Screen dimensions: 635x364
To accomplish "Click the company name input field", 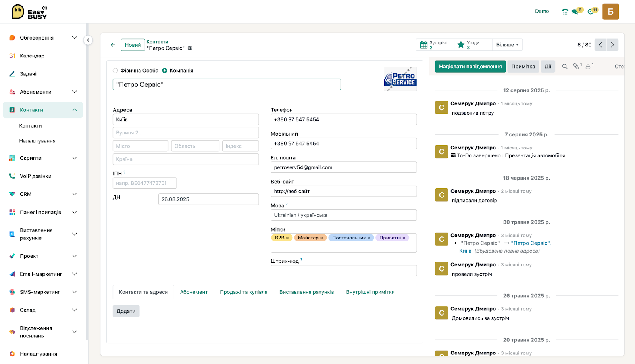I will [227, 84].
